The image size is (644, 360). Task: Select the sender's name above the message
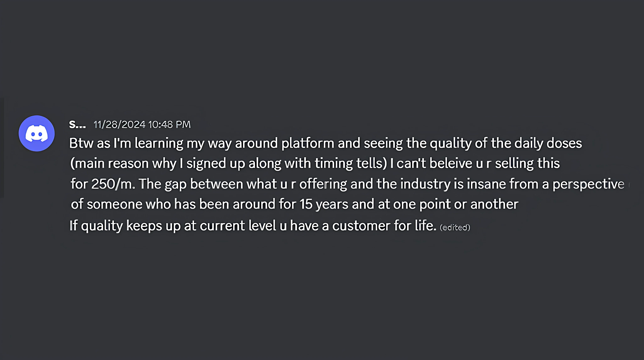point(77,124)
